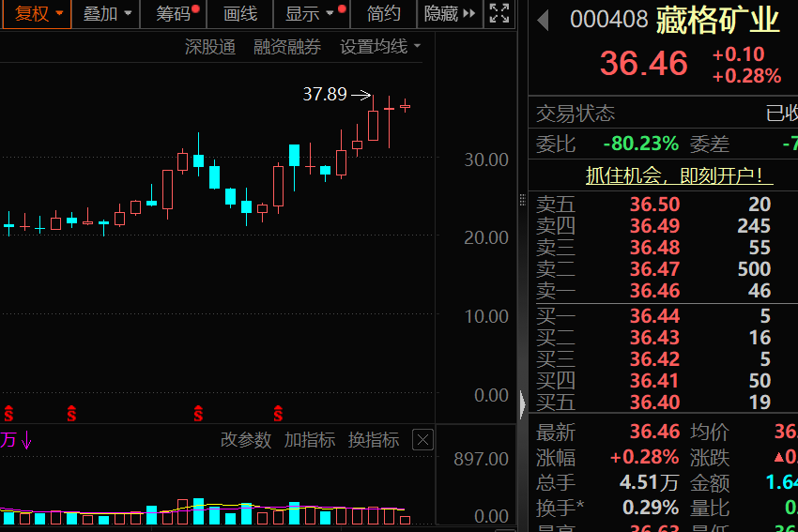
Task: Click the last red S marker on the chart
Action: [278, 413]
